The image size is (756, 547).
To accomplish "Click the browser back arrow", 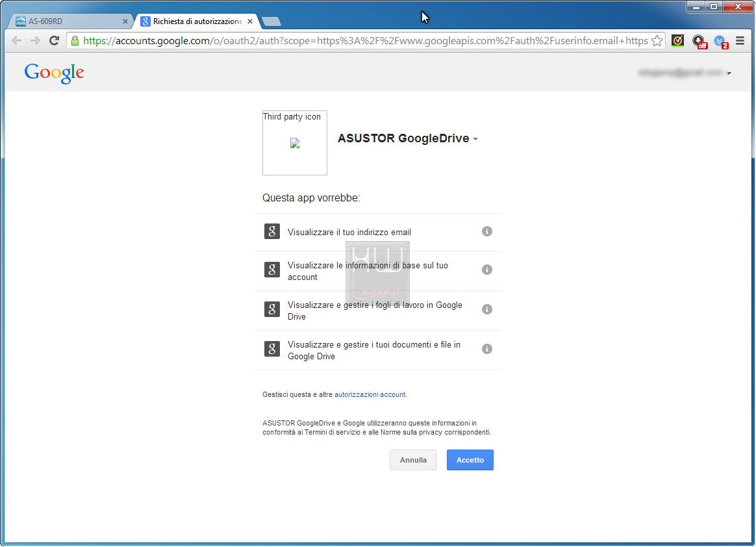I will 16,40.
